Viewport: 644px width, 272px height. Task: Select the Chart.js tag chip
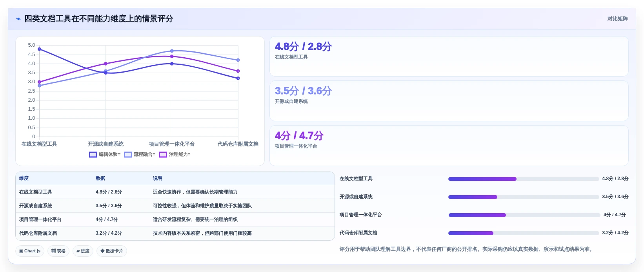30,251
